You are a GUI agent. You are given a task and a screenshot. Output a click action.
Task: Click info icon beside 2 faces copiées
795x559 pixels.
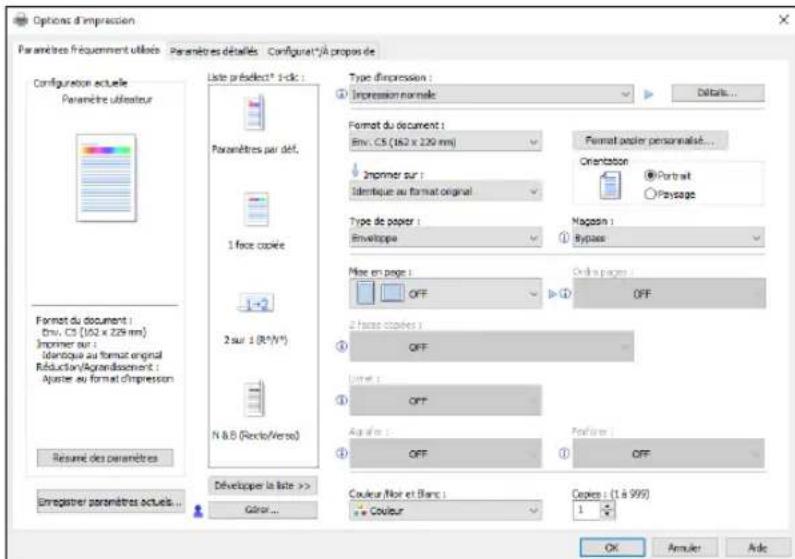[x=342, y=346]
